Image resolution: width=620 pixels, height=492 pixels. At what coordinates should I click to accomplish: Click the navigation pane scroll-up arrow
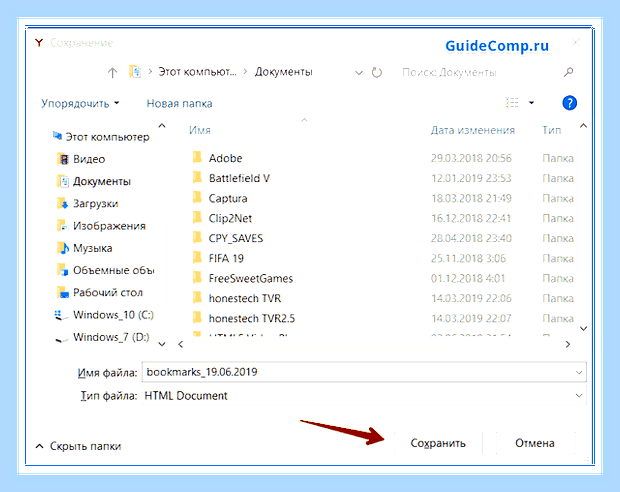[x=162, y=126]
